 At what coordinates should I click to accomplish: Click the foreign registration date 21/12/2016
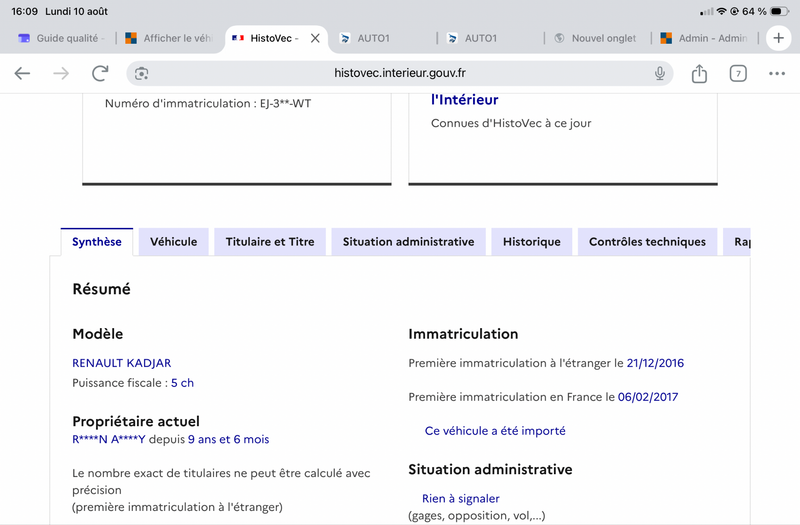[x=655, y=363]
